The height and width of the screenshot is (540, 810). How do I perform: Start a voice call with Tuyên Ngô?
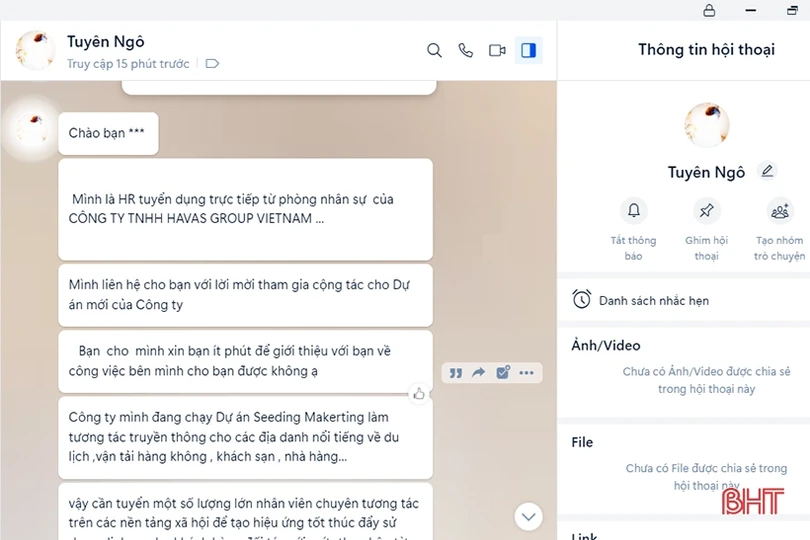465,50
